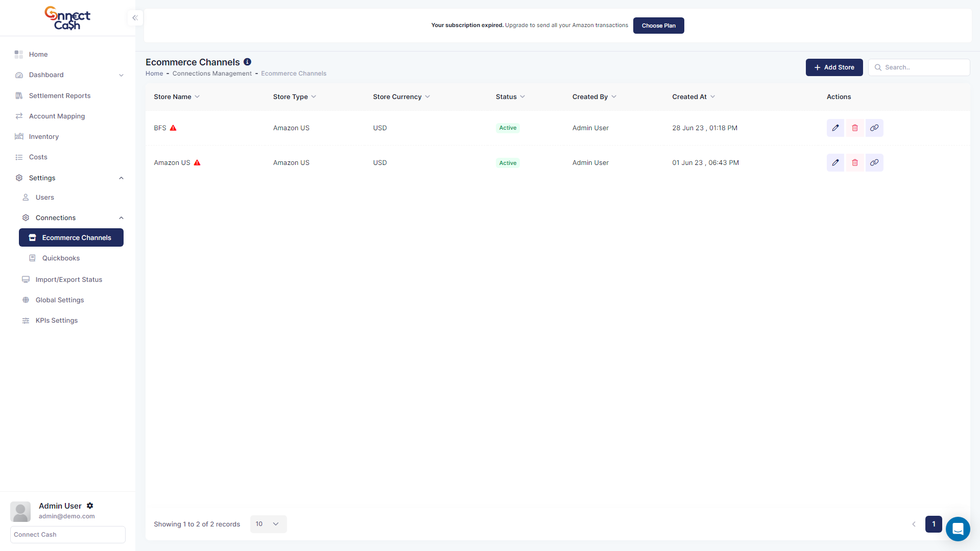Image resolution: width=980 pixels, height=551 pixels.
Task: Click the Home breadcrumb link
Action: coord(154,74)
